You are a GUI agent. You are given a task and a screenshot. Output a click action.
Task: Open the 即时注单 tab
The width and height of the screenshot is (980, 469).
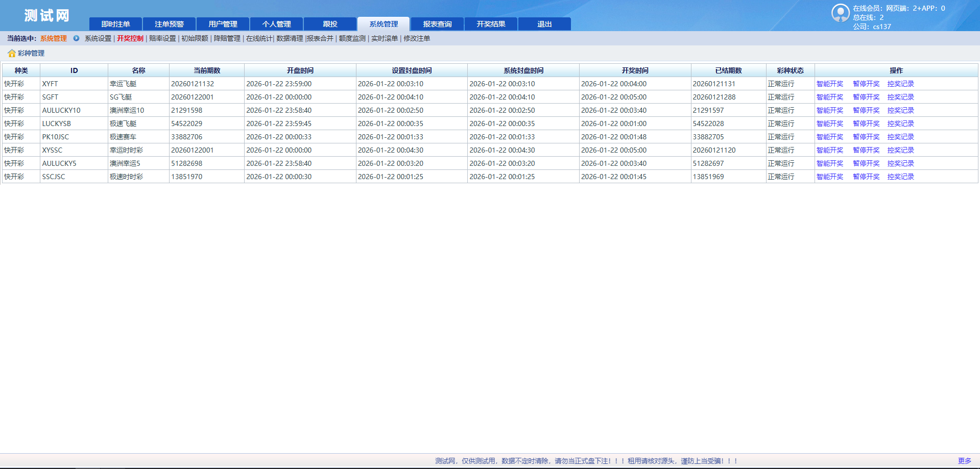pyautogui.click(x=115, y=24)
